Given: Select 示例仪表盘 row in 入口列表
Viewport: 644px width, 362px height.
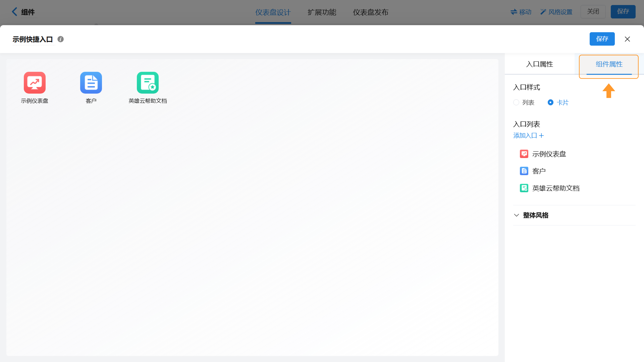Looking at the screenshot, I should (x=574, y=154).
